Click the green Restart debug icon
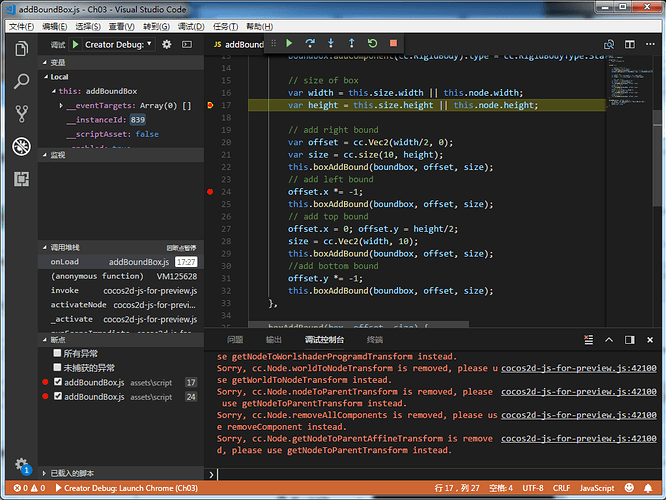The image size is (666, 500). [x=372, y=44]
